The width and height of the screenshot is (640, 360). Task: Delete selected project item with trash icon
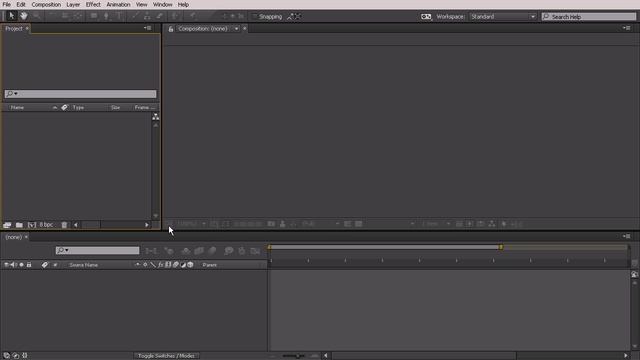coord(64,225)
